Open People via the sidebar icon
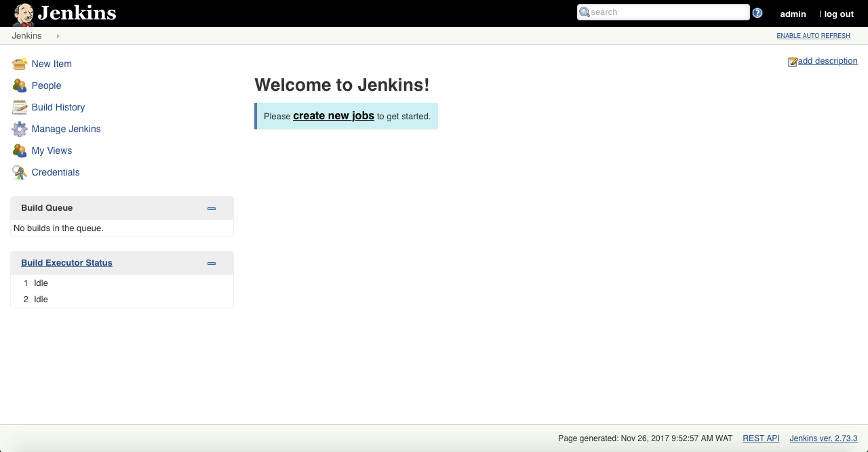The width and height of the screenshot is (868, 452). click(x=19, y=85)
